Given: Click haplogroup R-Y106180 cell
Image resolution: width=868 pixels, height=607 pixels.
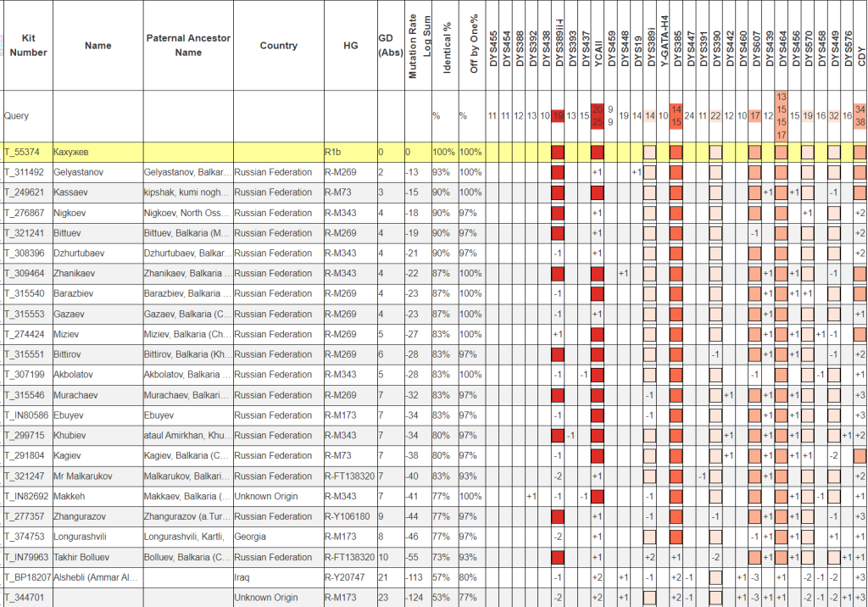Looking at the screenshot, I should click(349, 516).
